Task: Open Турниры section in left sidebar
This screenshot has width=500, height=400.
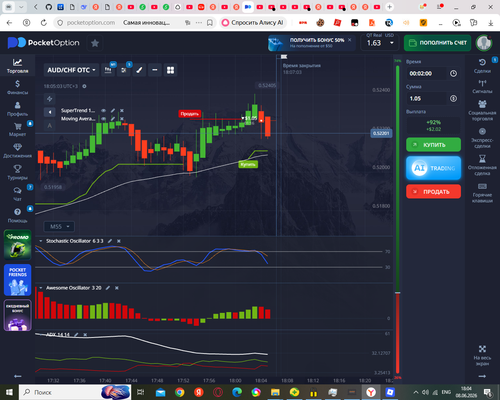Action: [17, 172]
